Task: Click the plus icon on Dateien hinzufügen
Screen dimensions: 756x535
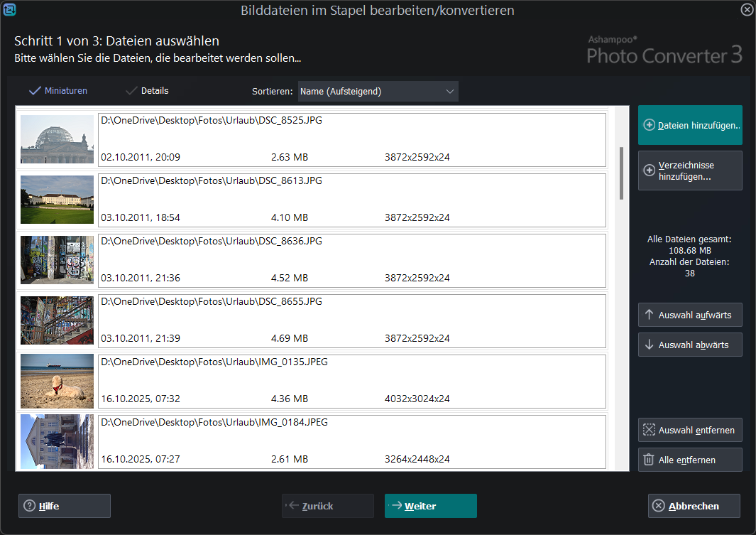Action: tap(649, 125)
